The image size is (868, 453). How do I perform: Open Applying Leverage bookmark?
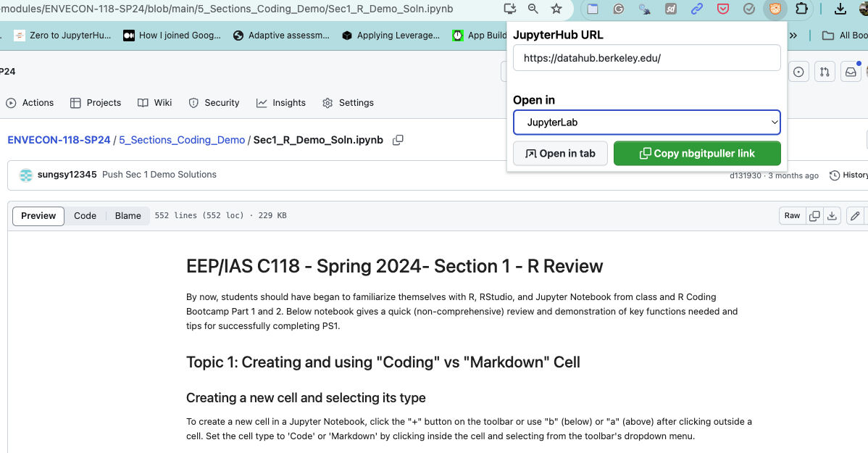tap(391, 35)
